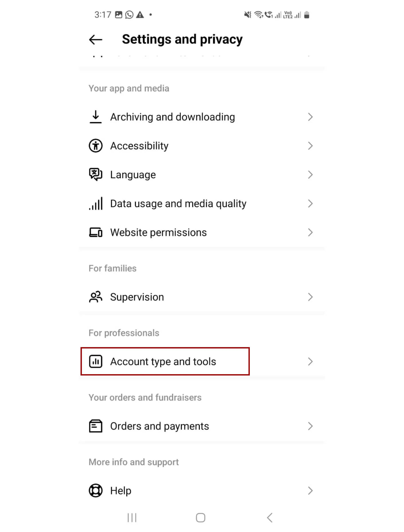
Task: Open Orders and payments
Action: pos(202,426)
